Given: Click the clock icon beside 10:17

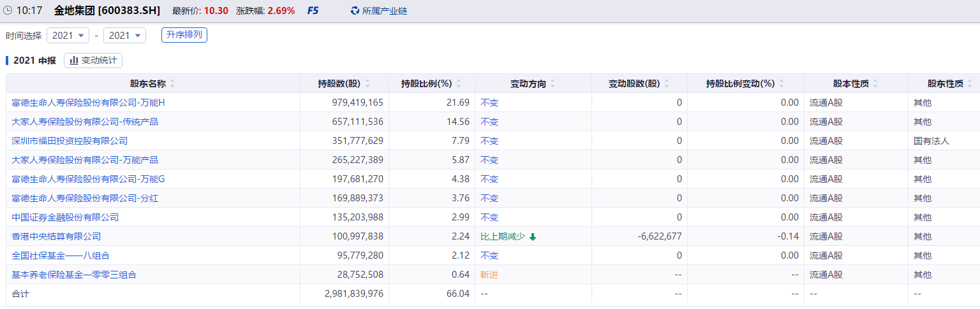Looking at the screenshot, I should pos(8,11).
